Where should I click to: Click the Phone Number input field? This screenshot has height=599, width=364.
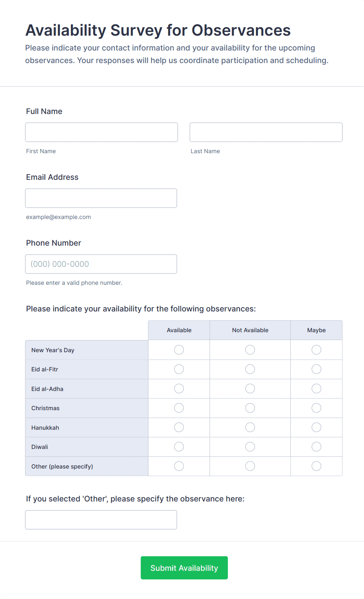click(x=101, y=264)
